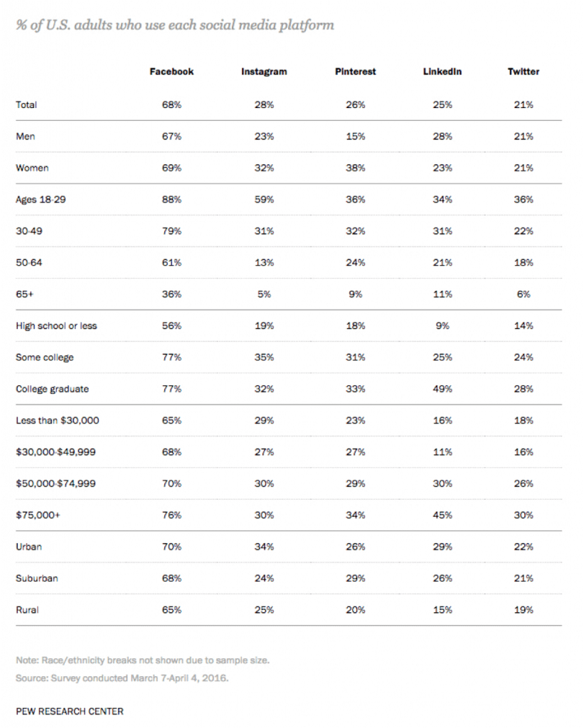Click the 65+ row label
The image size is (584, 728).
[24, 294]
